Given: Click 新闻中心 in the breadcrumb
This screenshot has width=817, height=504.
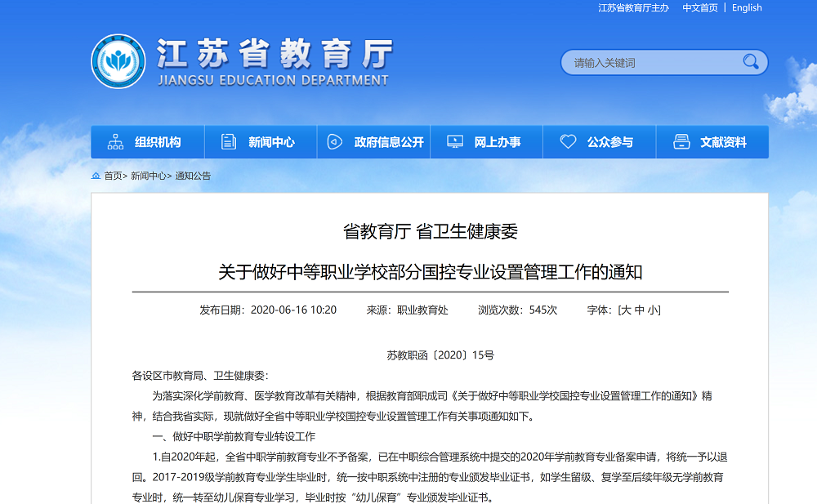Looking at the screenshot, I should pyautogui.click(x=149, y=176).
